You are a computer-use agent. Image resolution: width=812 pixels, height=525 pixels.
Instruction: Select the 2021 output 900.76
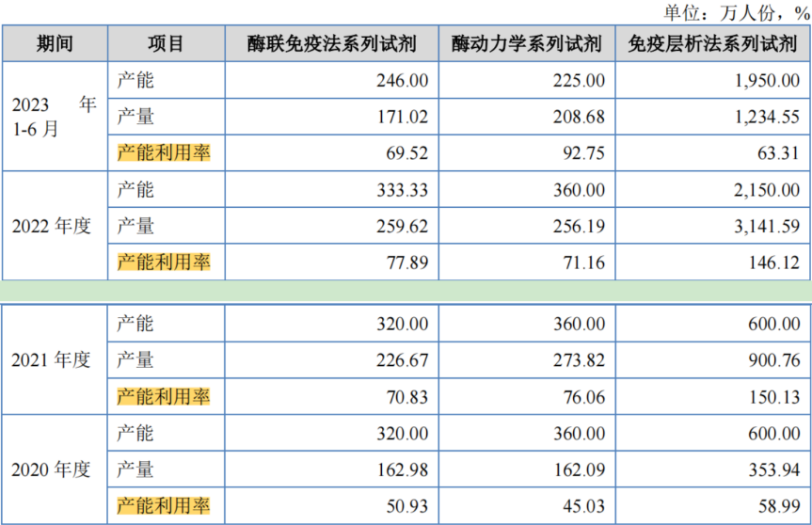pyautogui.click(x=774, y=360)
